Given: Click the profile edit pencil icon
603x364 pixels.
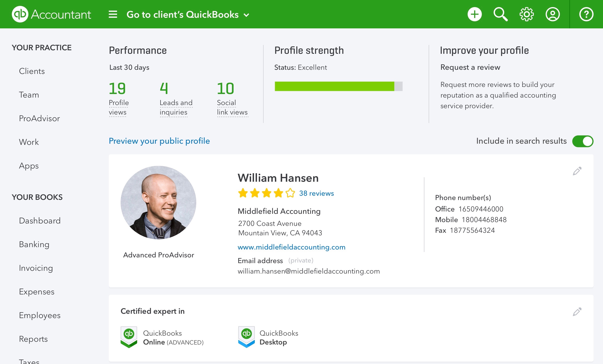Looking at the screenshot, I should [577, 171].
